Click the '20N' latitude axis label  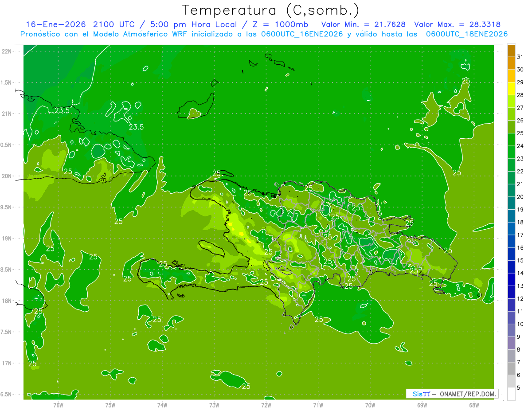coord(8,176)
